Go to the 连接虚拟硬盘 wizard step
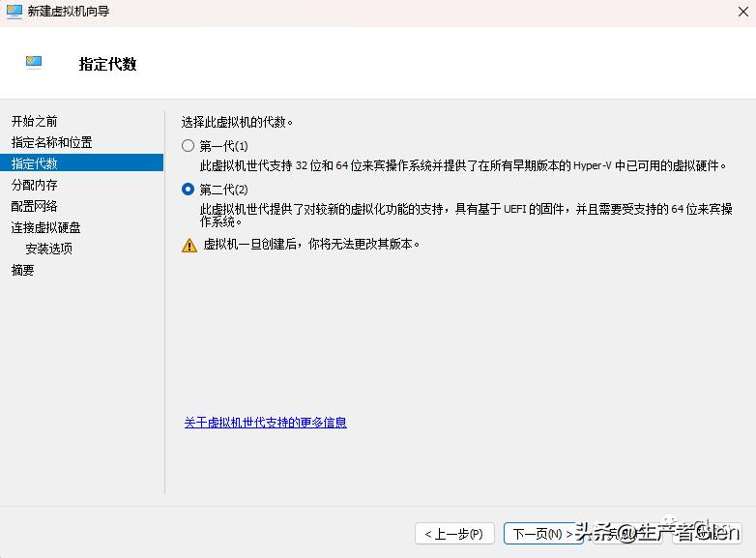The height and width of the screenshot is (558, 756). pyautogui.click(x=45, y=227)
